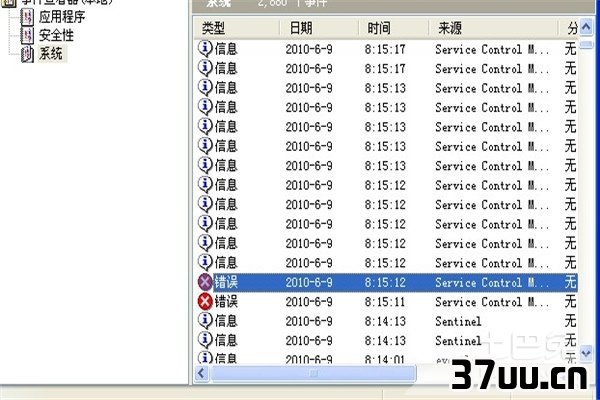Select the highlighted 错误 event at 8:15:12
Viewport: 600px width, 400px height.
387,282
